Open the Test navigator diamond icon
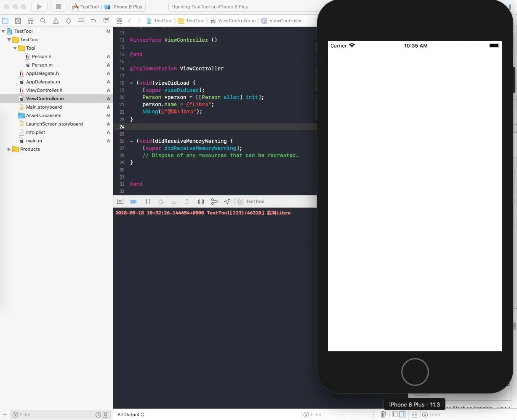This screenshot has height=420, width=517. [68, 21]
